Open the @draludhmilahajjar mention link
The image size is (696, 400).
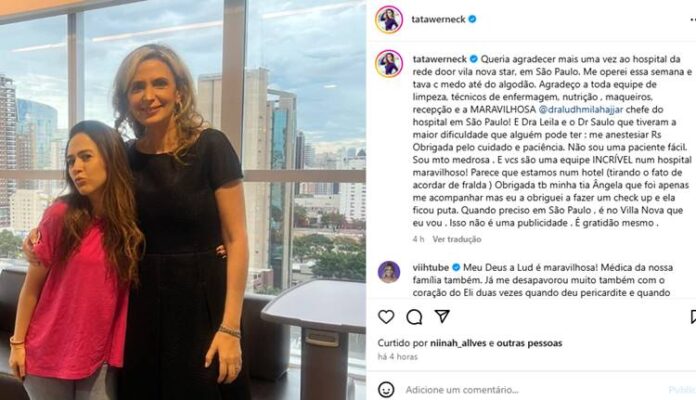[581, 109]
